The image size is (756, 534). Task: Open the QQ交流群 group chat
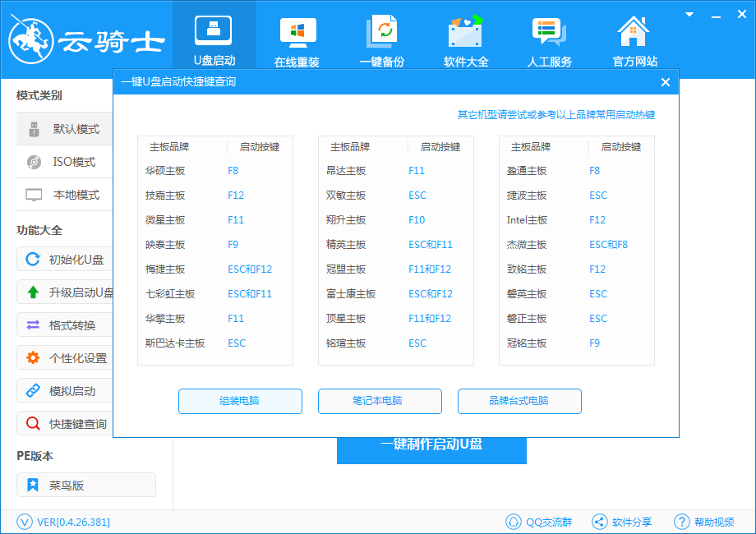tap(538, 521)
